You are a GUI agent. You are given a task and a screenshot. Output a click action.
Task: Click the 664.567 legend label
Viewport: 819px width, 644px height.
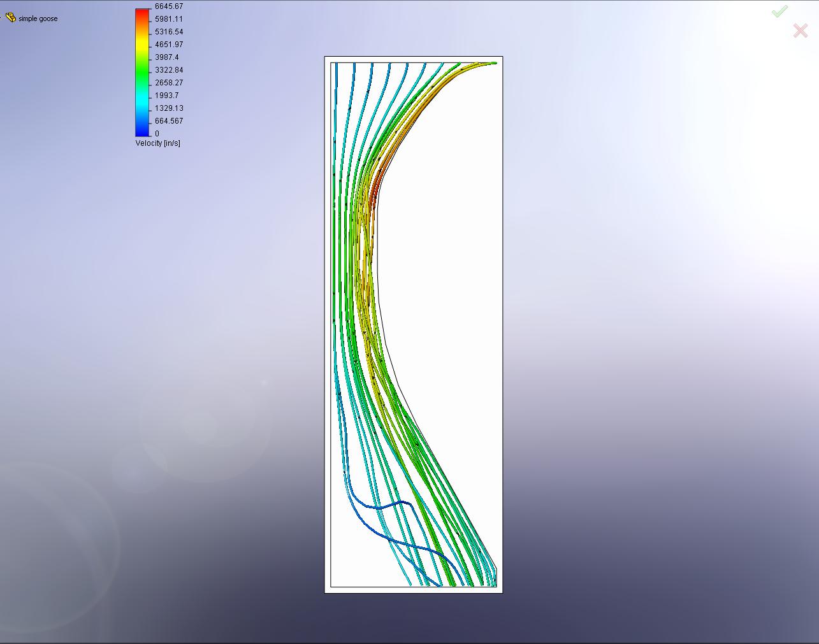(x=169, y=121)
